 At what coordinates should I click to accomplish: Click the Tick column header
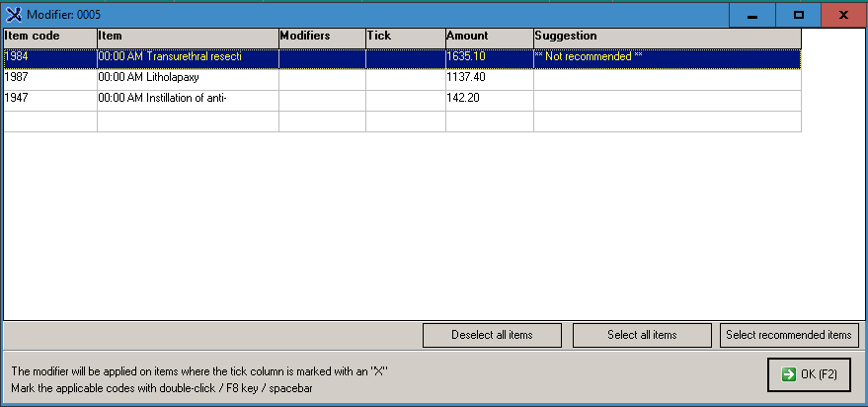pos(405,39)
